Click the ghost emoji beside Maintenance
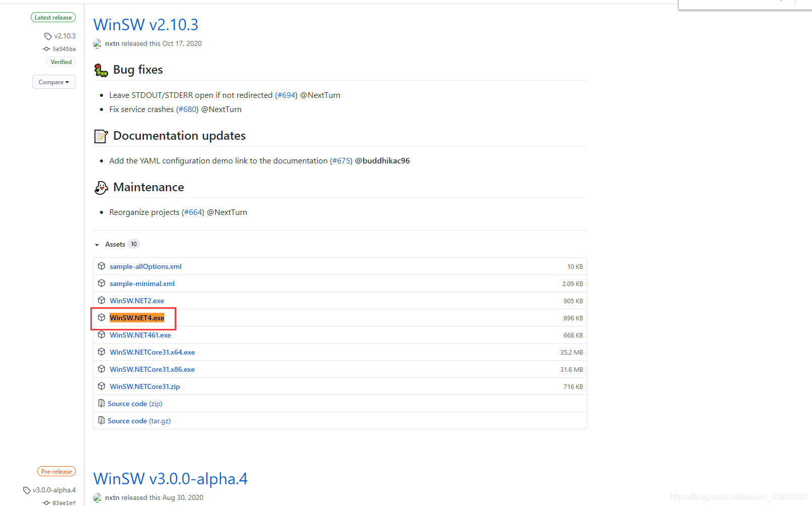Viewport: 812px width, 506px height. click(x=101, y=188)
